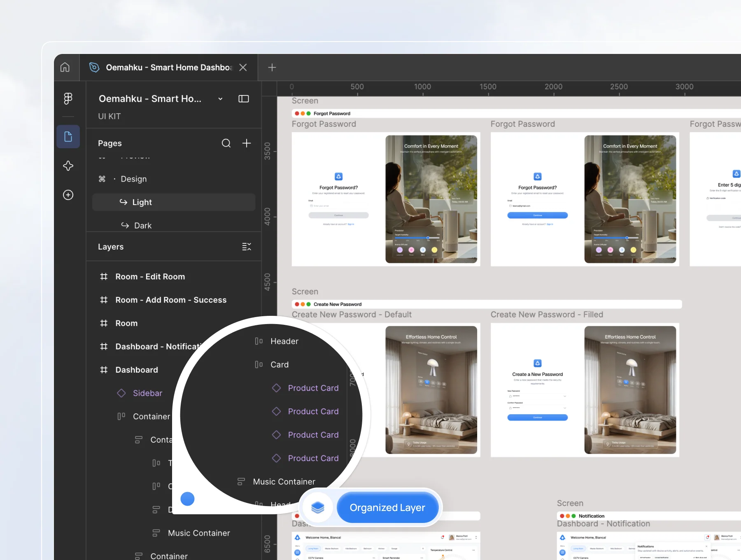The height and width of the screenshot is (560, 741).
Task: Select Music Container in magnified view
Action: tap(284, 482)
